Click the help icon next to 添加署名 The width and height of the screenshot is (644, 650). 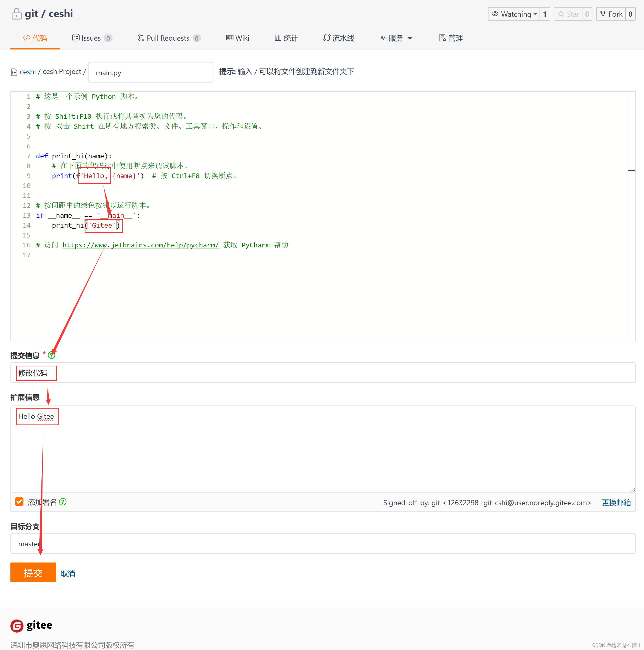63,502
